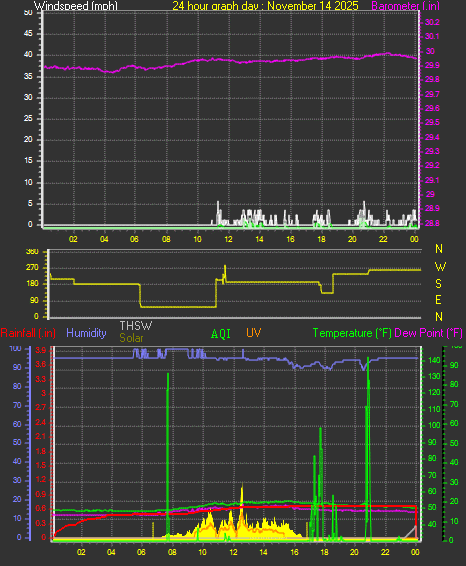This screenshot has width=466, height=566.
Task: Select the 'Temperature (°F)' legend label
Action: (352, 333)
